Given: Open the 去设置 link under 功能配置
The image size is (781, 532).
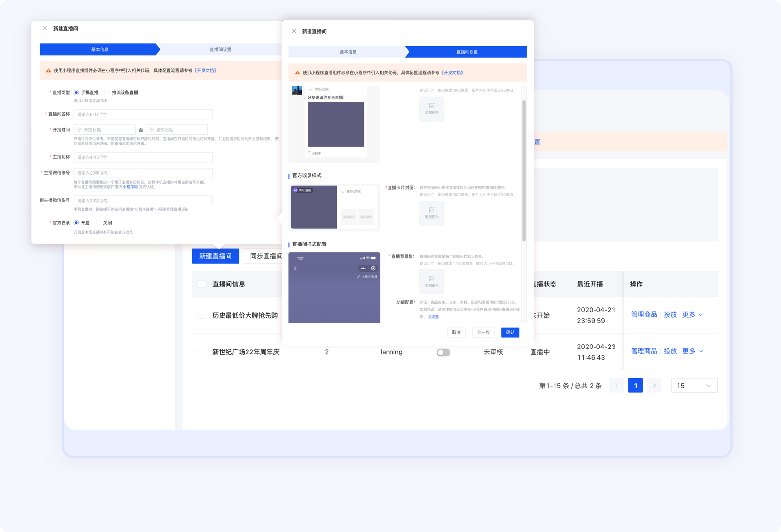Looking at the screenshot, I should click(x=433, y=317).
